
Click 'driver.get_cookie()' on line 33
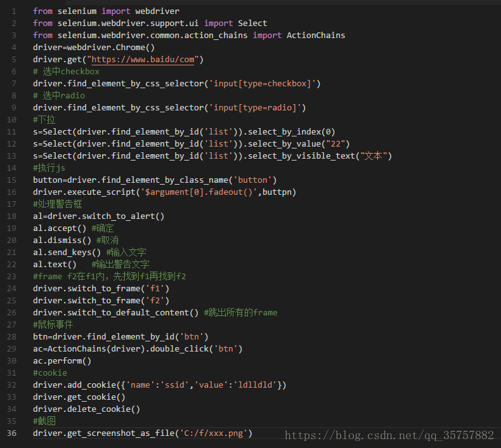coord(79,397)
